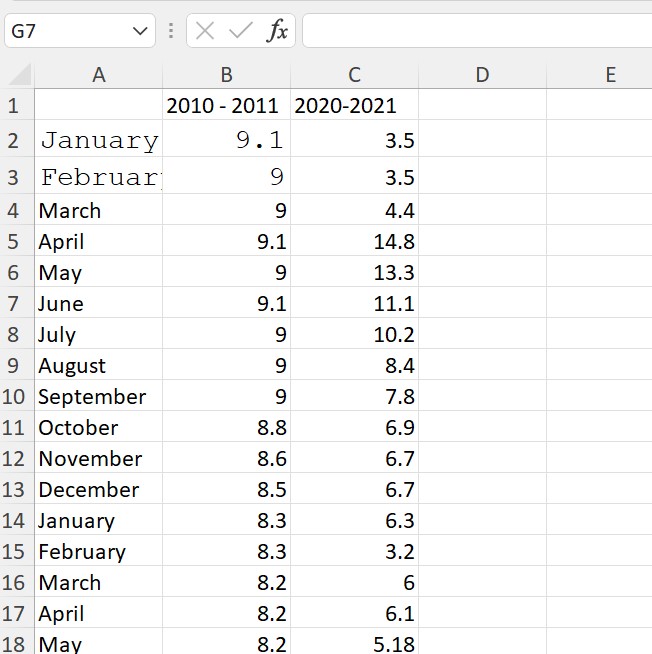Click 'April' cell in row 5
652x654 pixels.
click(x=98, y=241)
